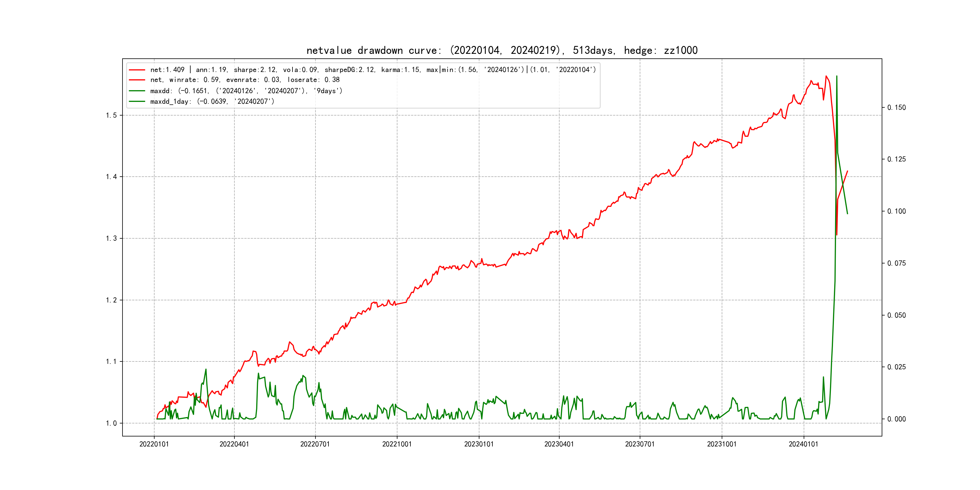Click the 1.0 left axis label

point(112,423)
